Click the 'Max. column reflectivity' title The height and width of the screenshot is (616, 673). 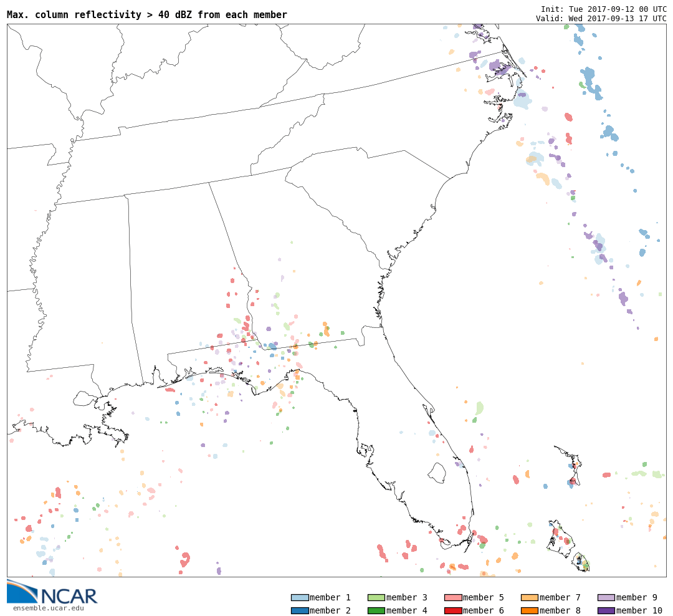coord(147,14)
